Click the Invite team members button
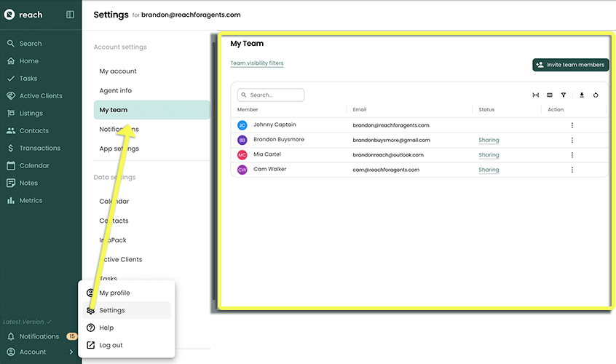This screenshot has width=616, height=364. click(x=570, y=65)
